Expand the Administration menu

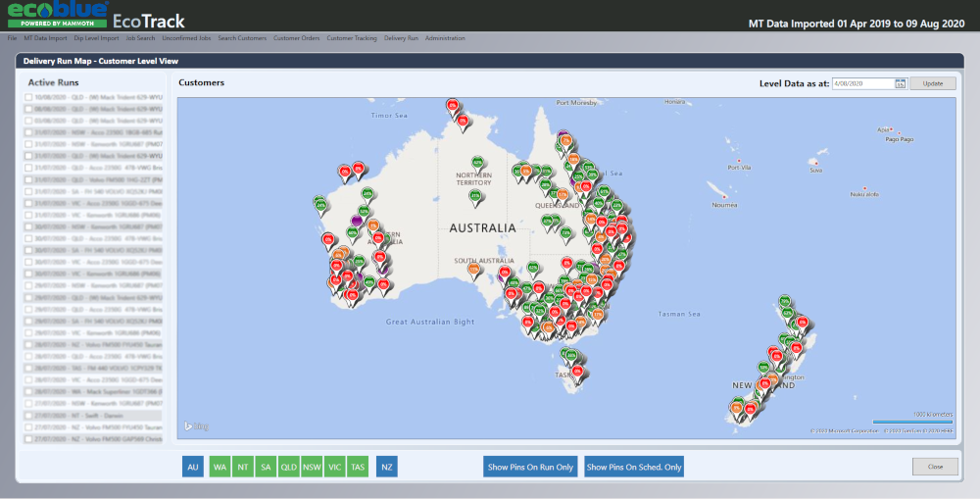point(445,38)
